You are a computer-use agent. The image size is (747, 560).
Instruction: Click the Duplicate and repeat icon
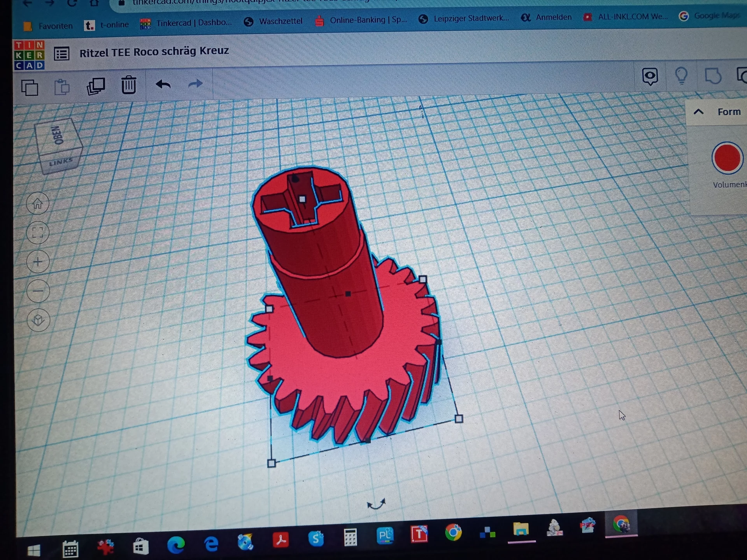(96, 86)
